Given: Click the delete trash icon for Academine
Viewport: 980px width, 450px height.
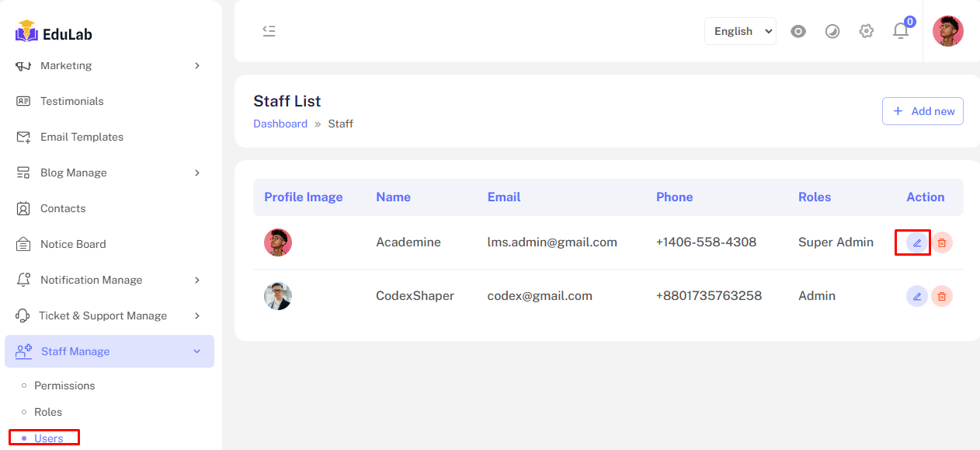Looking at the screenshot, I should click(x=942, y=242).
